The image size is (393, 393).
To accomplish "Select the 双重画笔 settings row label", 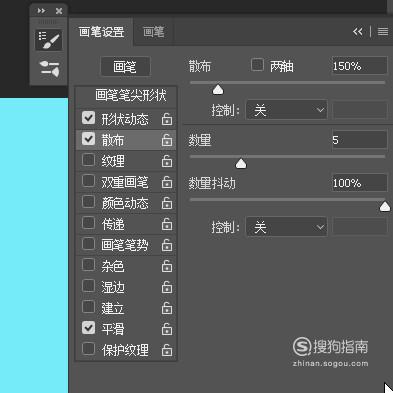I will (125, 182).
